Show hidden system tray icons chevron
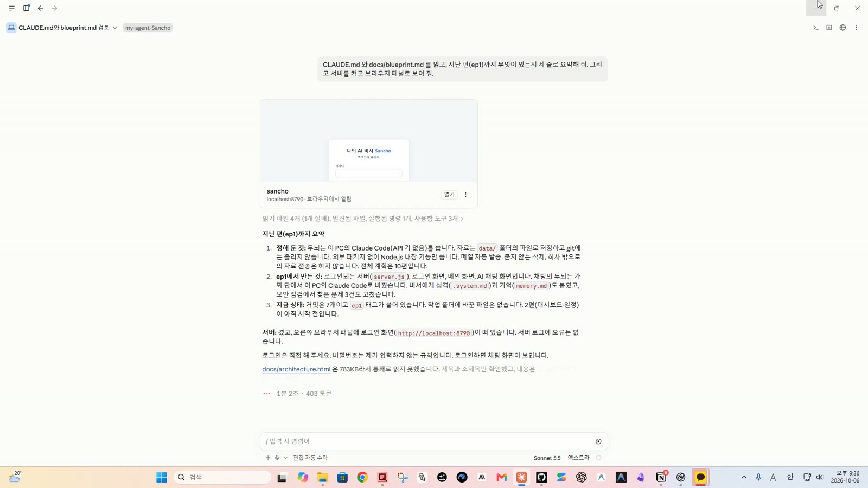 (744, 477)
